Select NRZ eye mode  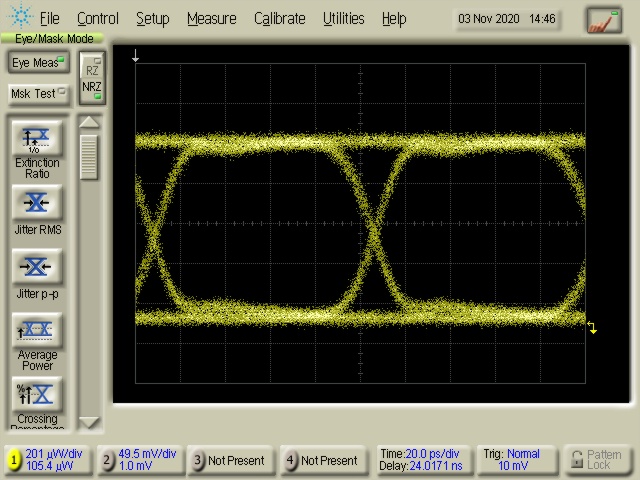click(92, 87)
